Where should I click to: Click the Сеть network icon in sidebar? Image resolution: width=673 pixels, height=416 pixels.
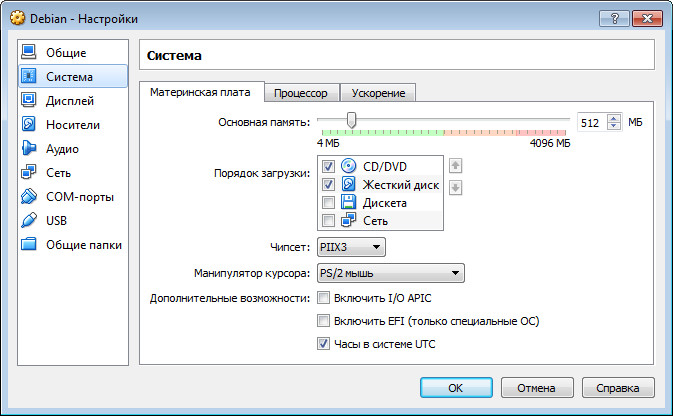29,173
